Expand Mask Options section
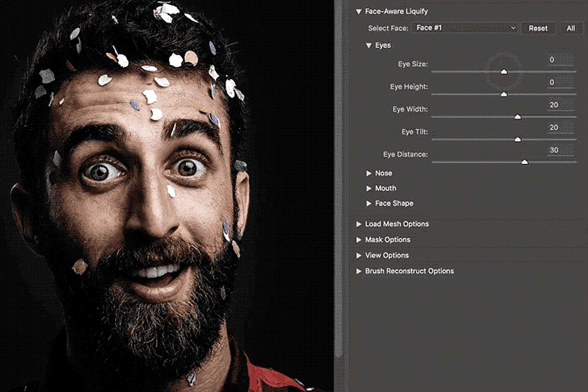 (x=359, y=240)
